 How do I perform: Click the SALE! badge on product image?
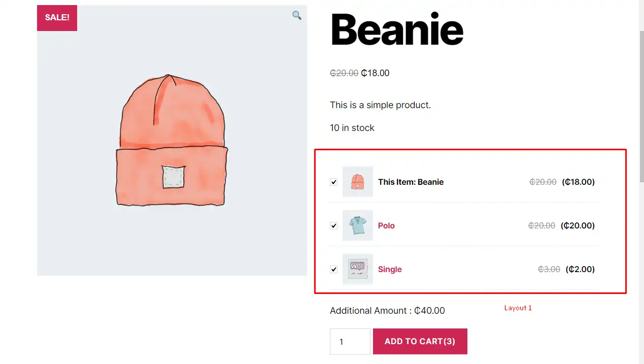tap(57, 18)
